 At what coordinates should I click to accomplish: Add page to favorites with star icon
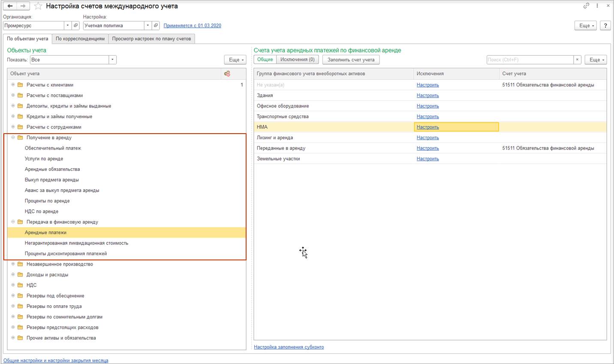38,6
